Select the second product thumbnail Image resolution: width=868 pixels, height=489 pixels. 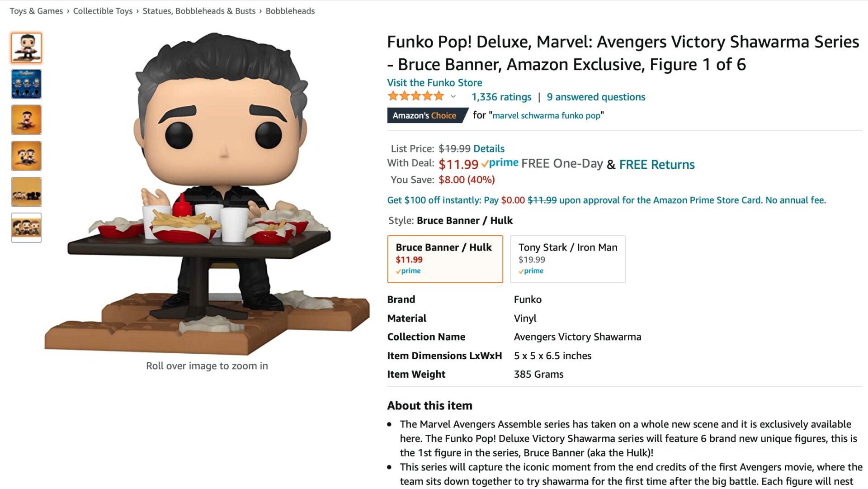[26, 84]
